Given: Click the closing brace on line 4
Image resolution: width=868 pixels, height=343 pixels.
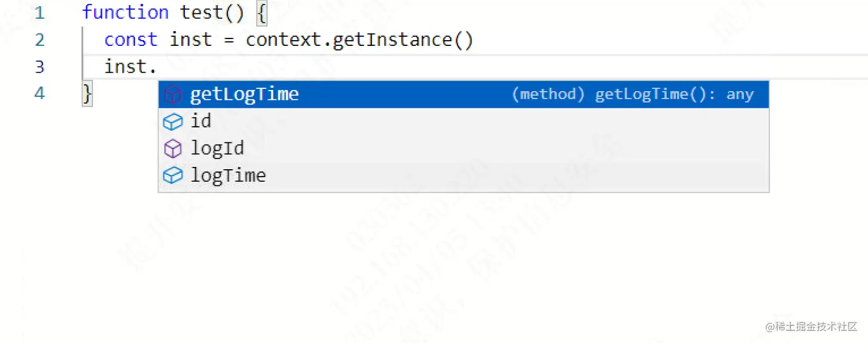Looking at the screenshot, I should coord(87,93).
